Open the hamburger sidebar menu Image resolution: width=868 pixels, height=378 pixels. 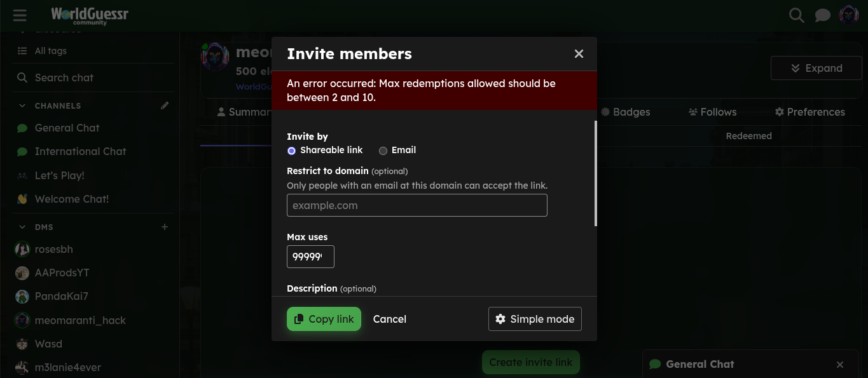[20, 15]
